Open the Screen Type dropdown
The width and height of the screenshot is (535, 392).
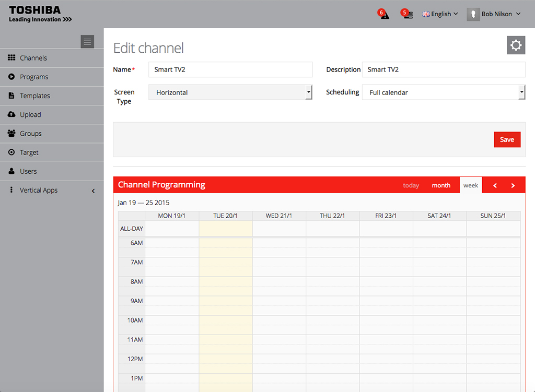point(230,92)
